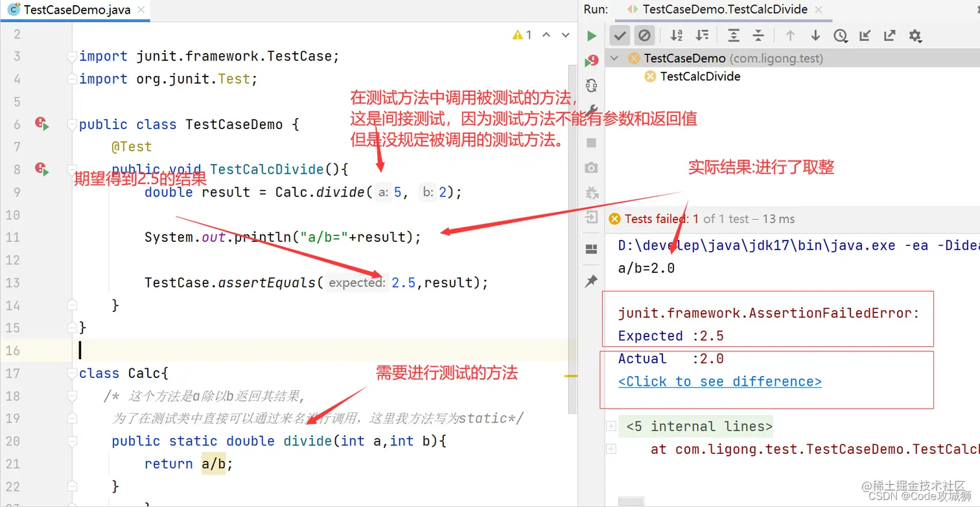This screenshot has height=507, width=980.
Task: Click line number 11 in the gutter
Action: tap(13, 237)
